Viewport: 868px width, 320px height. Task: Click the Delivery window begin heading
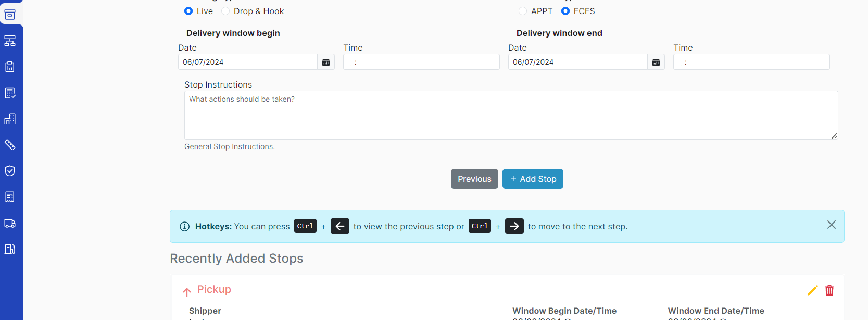[233, 33]
